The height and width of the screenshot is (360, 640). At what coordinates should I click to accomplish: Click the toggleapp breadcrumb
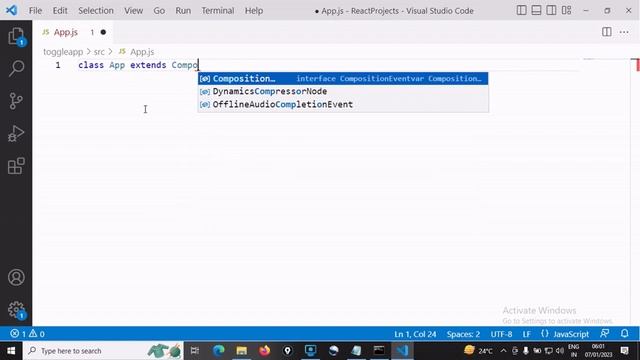click(63, 52)
